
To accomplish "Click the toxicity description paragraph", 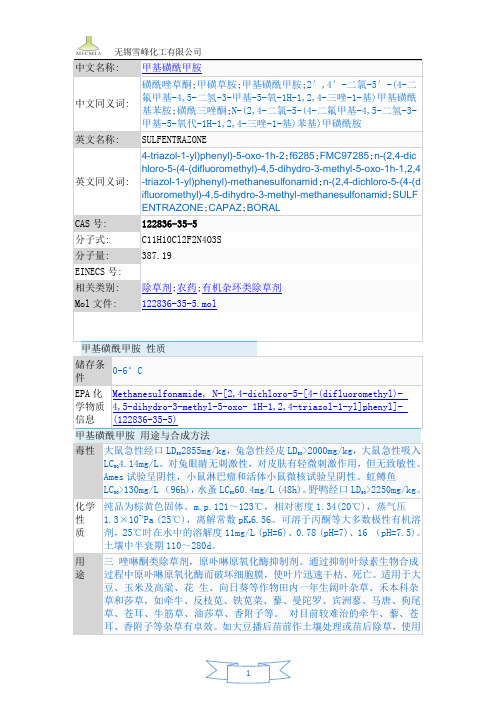I will [262, 470].
